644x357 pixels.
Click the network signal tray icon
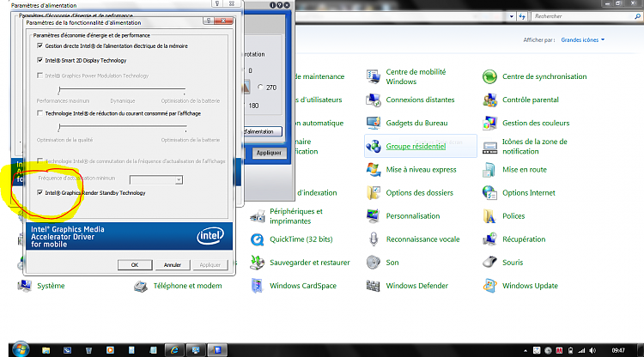pos(581,350)
